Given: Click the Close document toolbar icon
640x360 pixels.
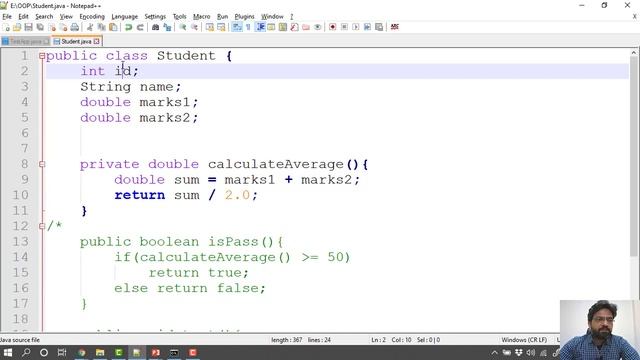Looking at the screenshot, I should [x=52, y=27].
